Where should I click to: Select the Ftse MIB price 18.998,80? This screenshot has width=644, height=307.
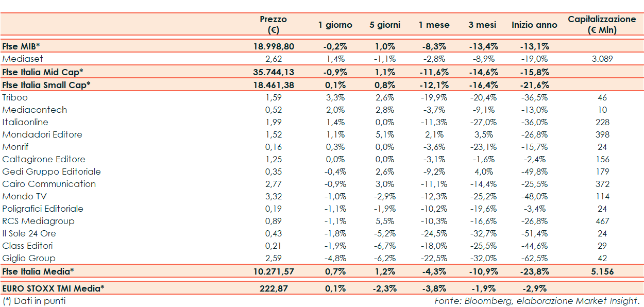pyautogui.click(x=273, y=46)
